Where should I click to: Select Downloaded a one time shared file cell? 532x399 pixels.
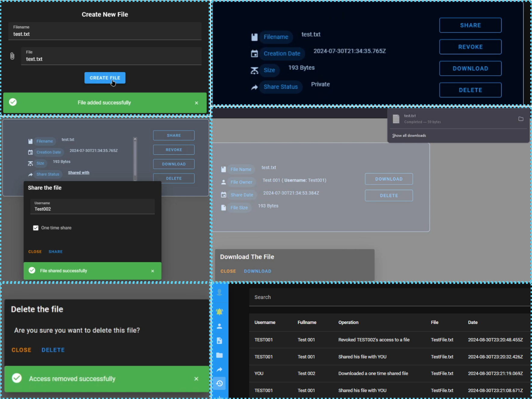(x=373, y=374)
